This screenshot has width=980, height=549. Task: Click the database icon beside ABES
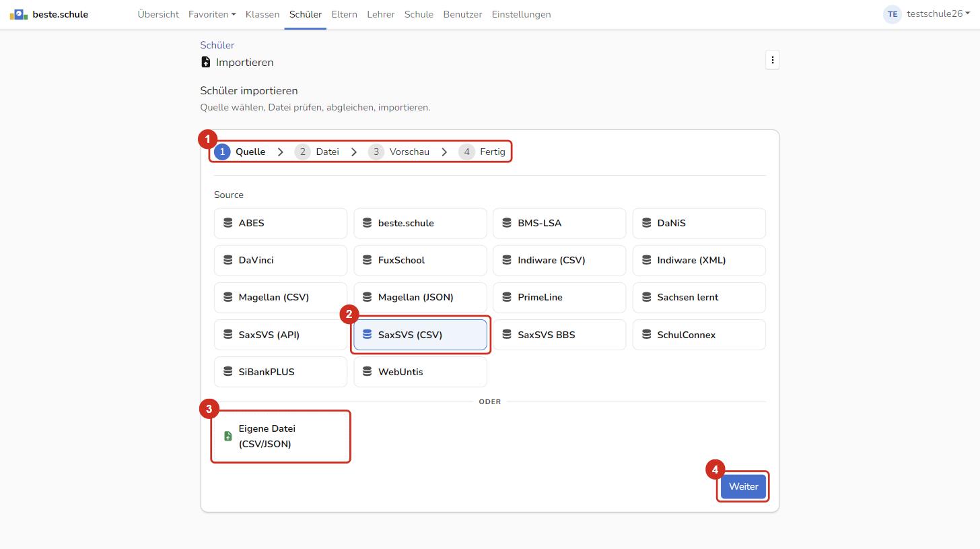pyautogui.click(x=228, y=223)
